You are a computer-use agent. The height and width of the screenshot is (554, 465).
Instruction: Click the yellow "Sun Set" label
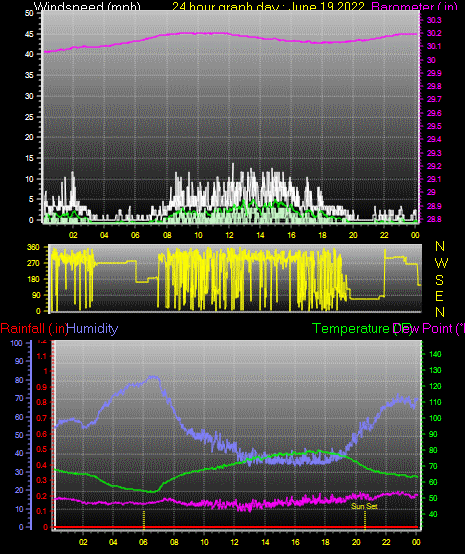364,506
